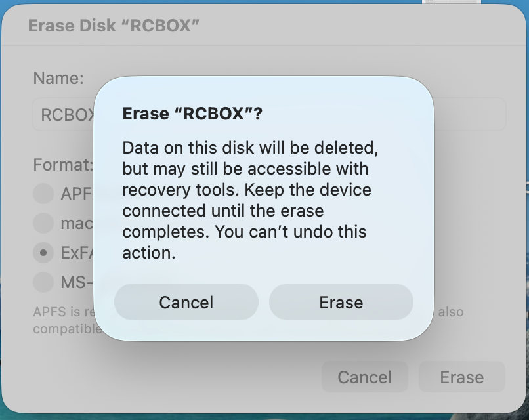
Task: Click the Name: label
Action: [58, 79]
